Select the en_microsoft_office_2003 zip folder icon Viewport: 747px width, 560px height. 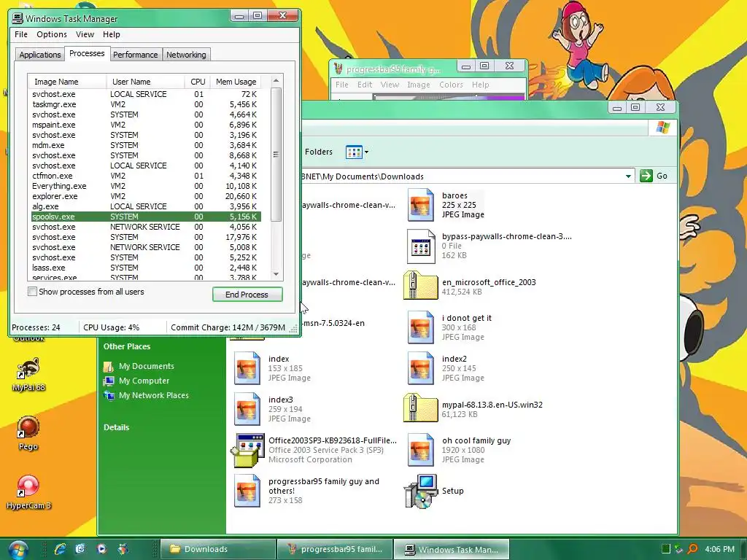420,285
